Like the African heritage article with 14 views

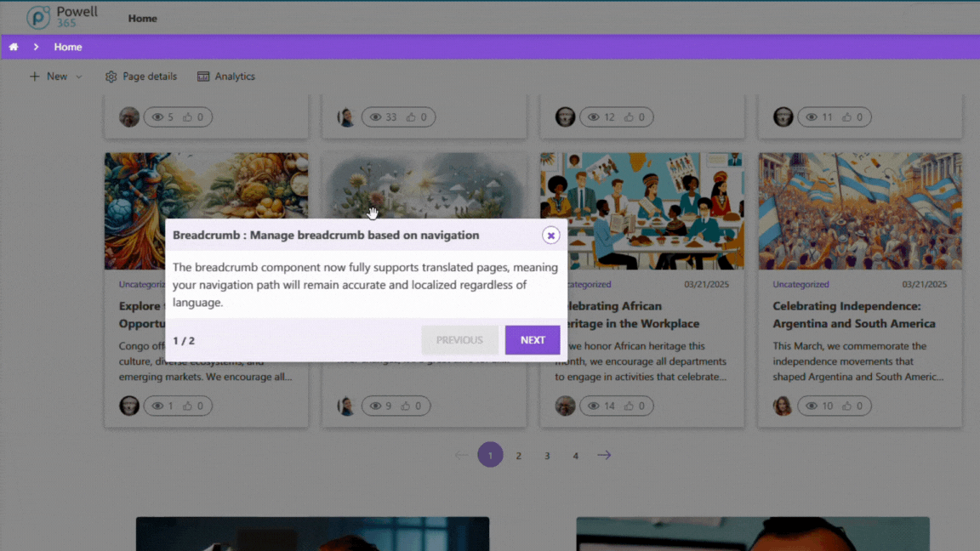pyautogui.click(x=629, y=406)
